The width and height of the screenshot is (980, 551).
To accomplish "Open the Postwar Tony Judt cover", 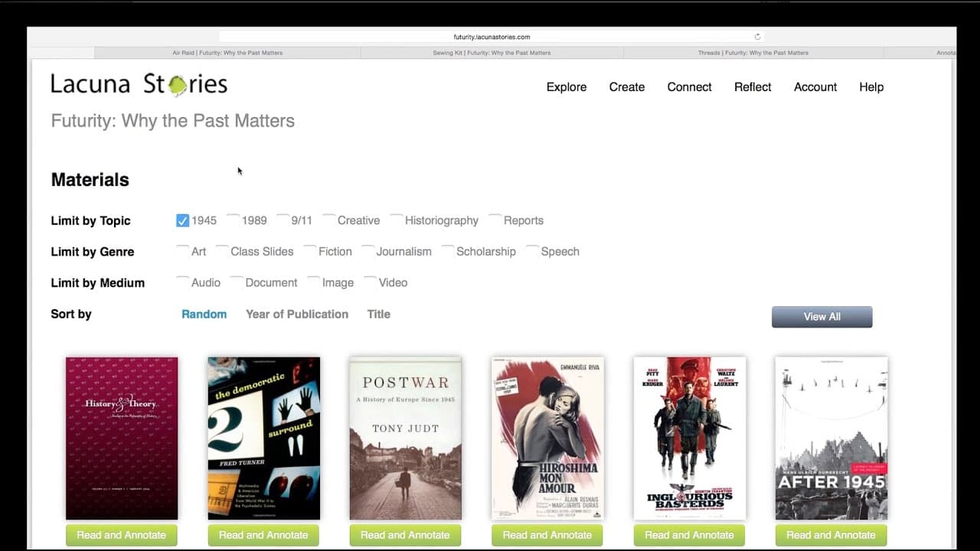I will (405, 439).
